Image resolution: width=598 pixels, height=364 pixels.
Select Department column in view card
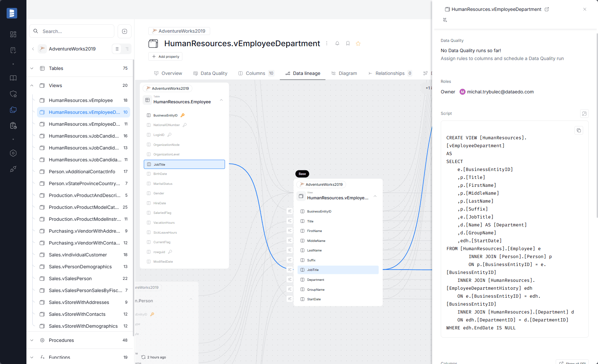pyautogui.click(x=338, y=280)
